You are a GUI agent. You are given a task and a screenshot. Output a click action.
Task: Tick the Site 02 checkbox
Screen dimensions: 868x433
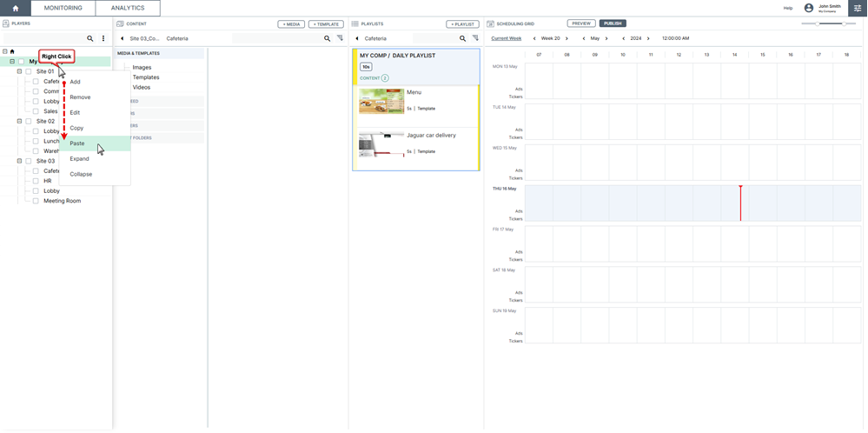pyautogui.click(x=29, y=121)
